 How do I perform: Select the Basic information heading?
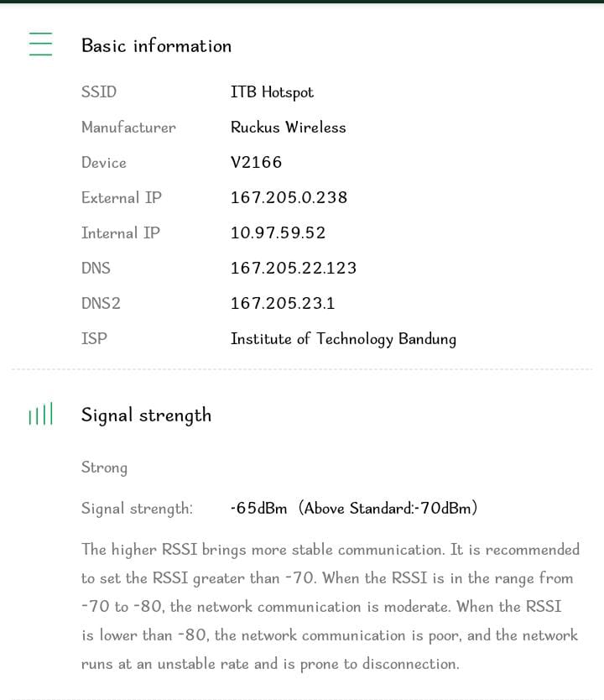click(x=157, y=45)
